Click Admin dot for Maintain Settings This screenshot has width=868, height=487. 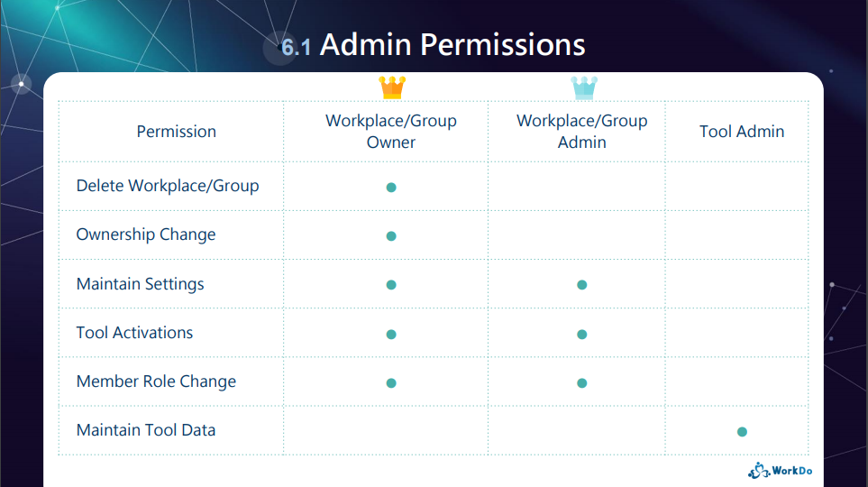tap(581, 285)
